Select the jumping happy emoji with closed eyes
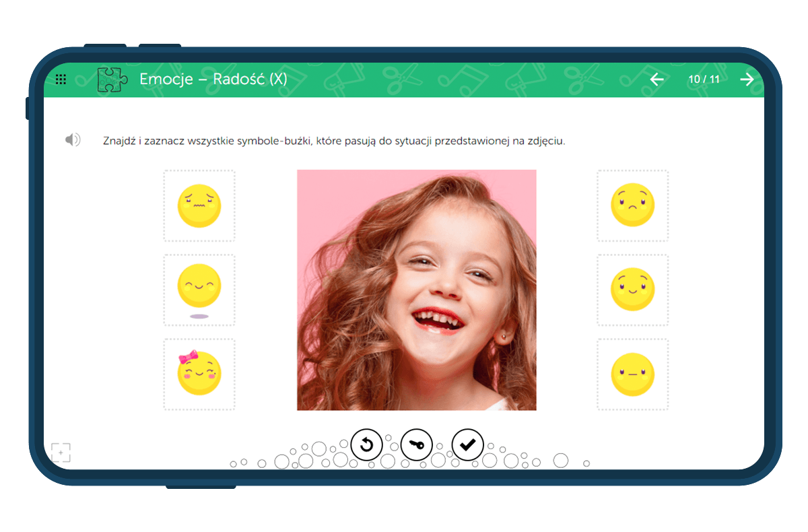The width and height of the screenshot is (808, 532). [x=199, y=288]
